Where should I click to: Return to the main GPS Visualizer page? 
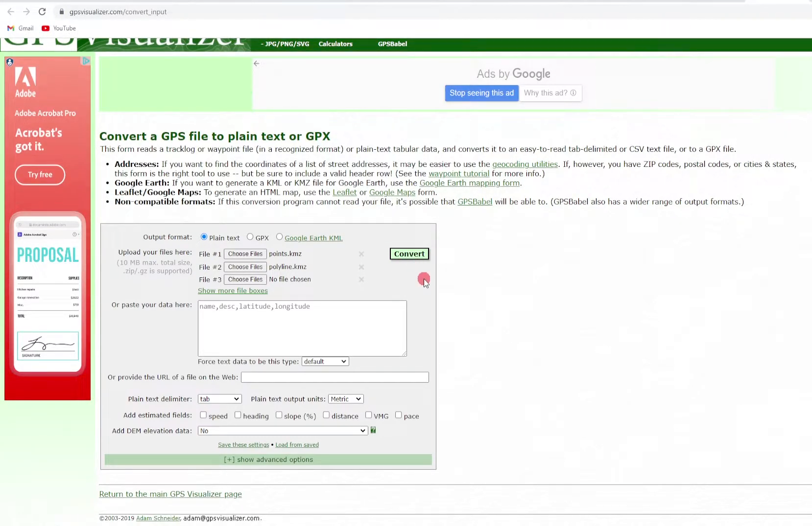point(170,494)
